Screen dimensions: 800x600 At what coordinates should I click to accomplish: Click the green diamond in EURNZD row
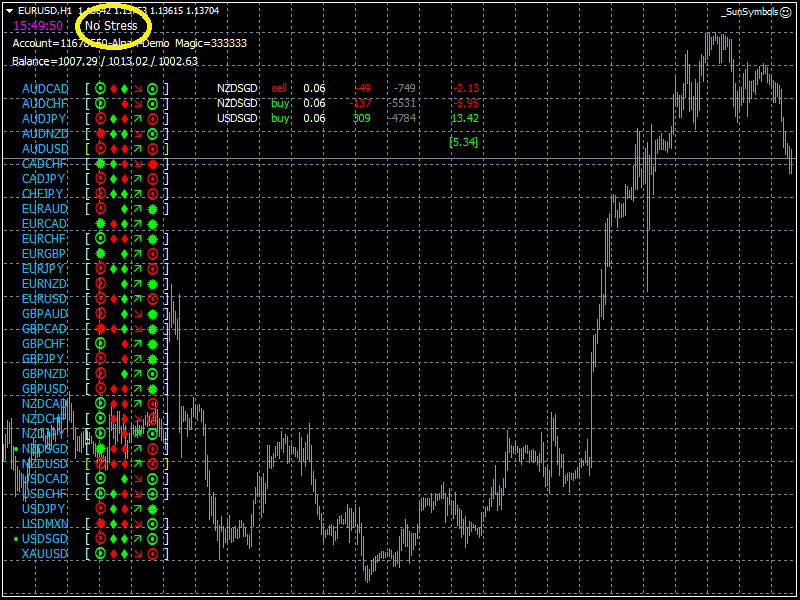click(124, 284)
